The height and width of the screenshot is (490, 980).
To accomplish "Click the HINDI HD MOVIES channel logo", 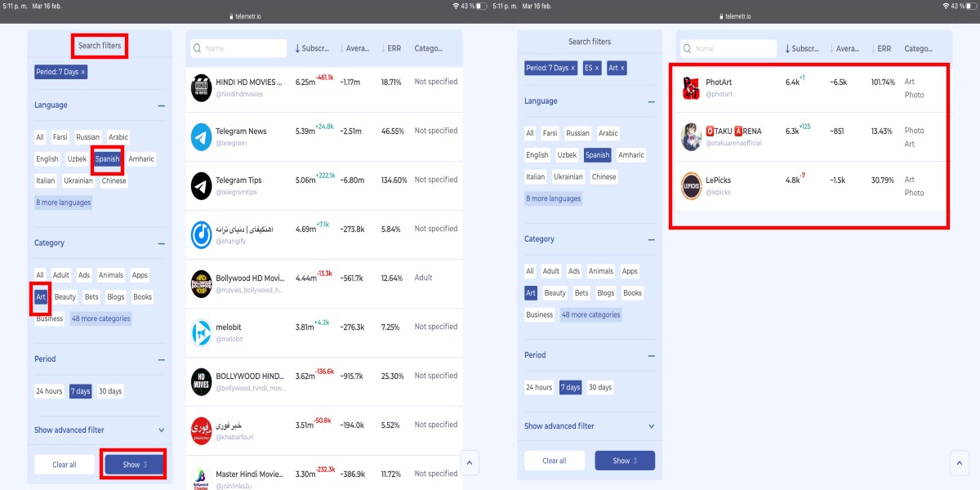I will [x=201, y=88].
